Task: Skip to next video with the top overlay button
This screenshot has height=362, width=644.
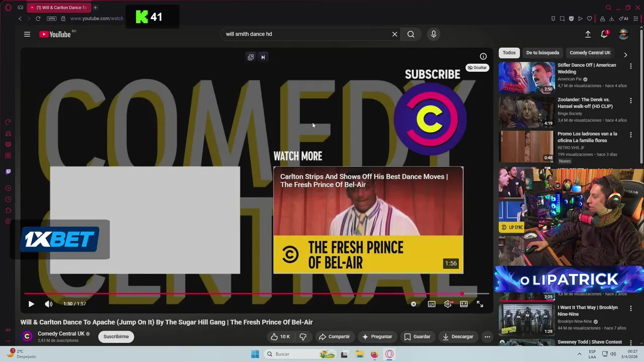Action: click(263, 57)
